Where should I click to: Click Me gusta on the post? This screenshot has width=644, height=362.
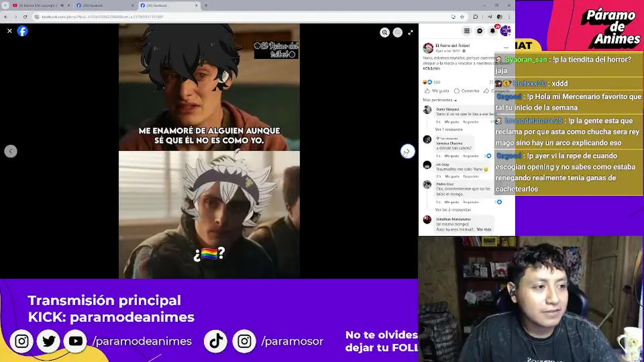point(437,91)
